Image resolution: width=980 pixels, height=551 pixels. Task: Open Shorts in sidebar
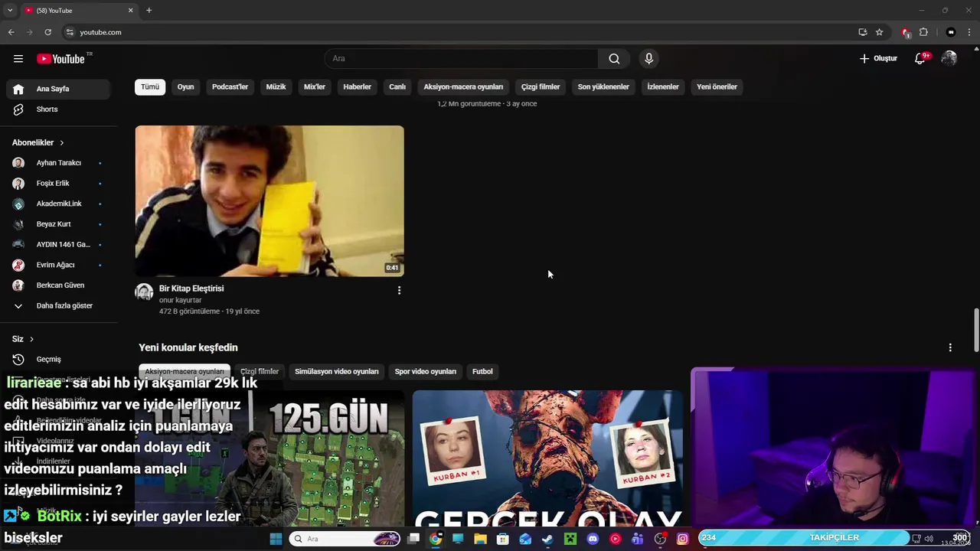(58, 109)
